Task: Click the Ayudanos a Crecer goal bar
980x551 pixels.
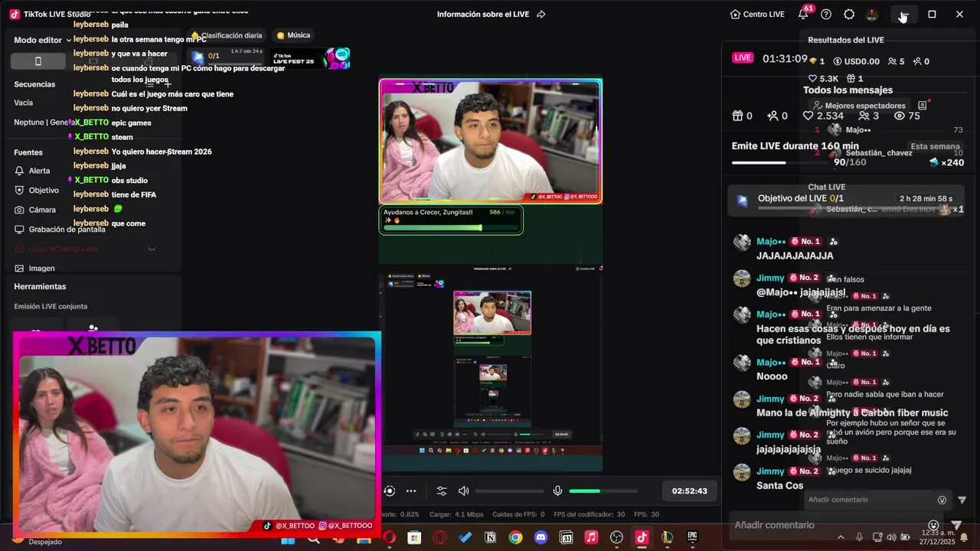Action: (x=451, y=220)
